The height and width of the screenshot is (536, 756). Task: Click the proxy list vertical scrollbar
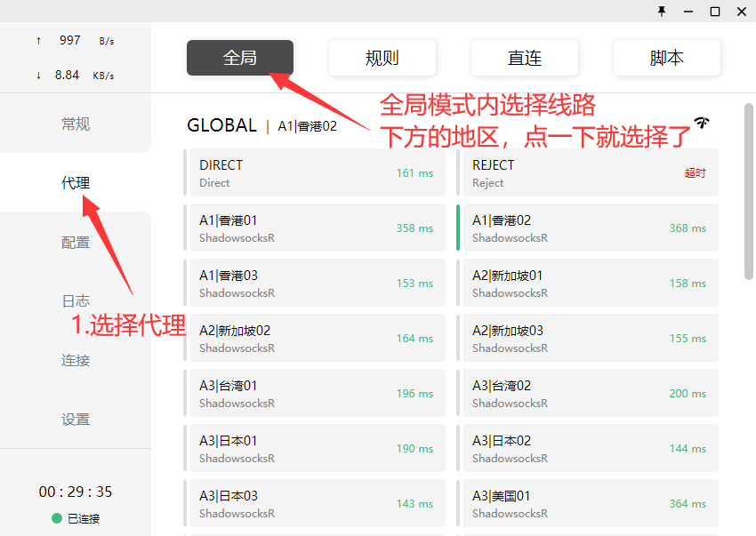pyautogui.click(x=749, y=191)
